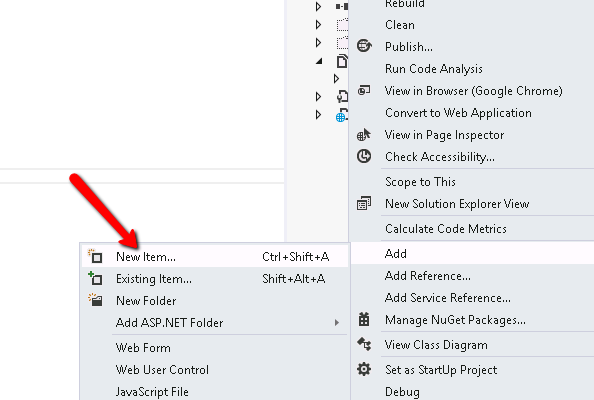Click the View in Browser icon
The width and height of the screenshot is (594, 400).
[x=364, y=90]
